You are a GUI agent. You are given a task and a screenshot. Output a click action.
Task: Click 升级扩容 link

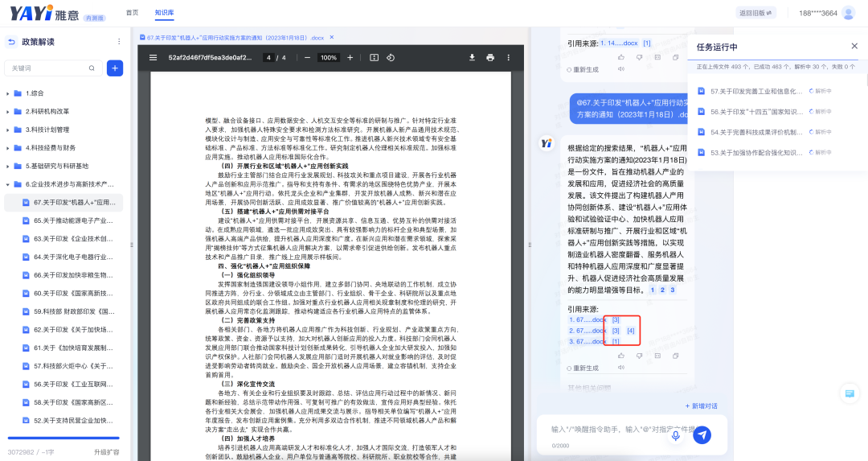click(107, 452)
